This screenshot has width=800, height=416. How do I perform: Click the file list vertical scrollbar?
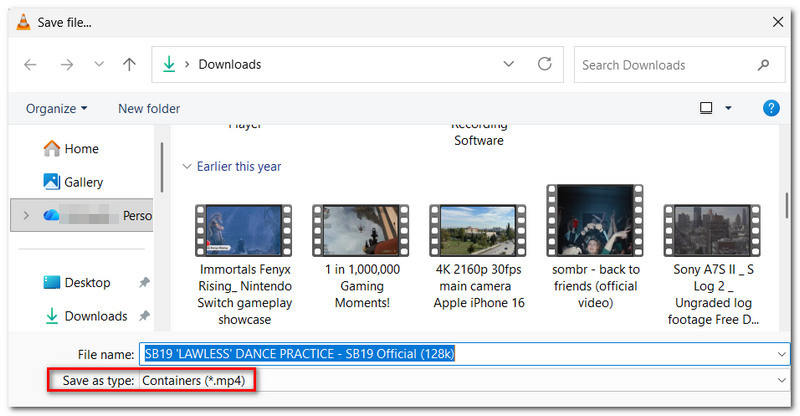(x=787, y=204)
